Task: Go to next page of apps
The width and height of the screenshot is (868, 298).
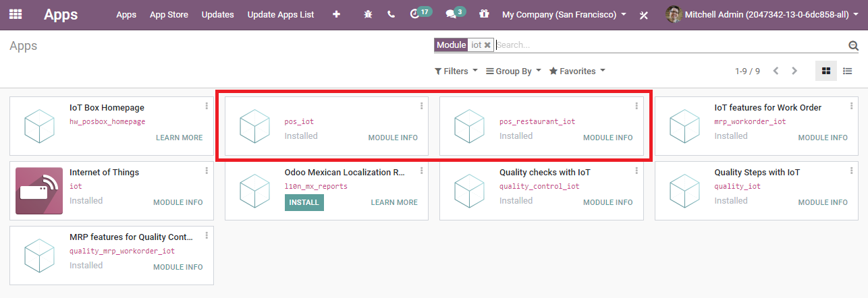Action: 794,71
